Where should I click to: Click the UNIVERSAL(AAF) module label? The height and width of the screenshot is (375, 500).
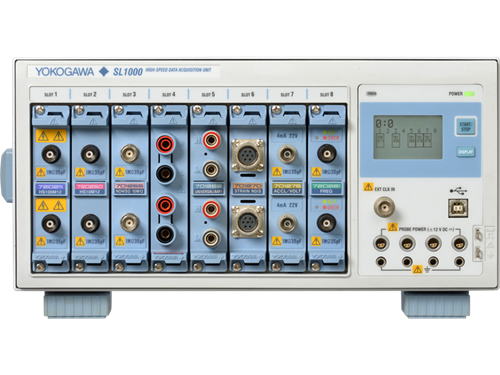click(208, 189)
